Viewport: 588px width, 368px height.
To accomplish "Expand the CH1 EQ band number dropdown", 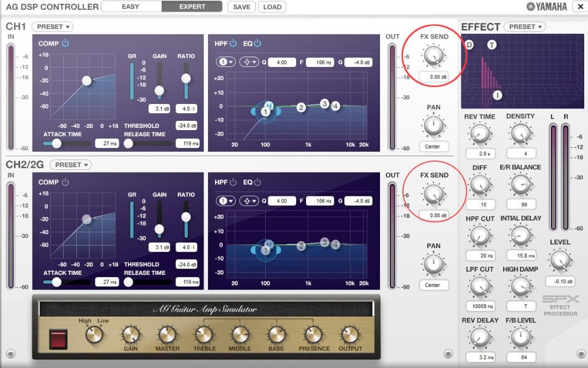I will [225, 62].
